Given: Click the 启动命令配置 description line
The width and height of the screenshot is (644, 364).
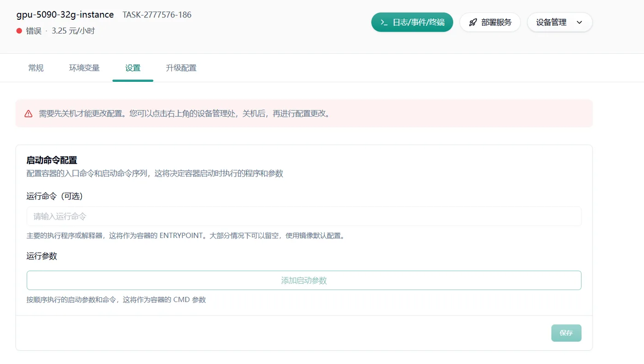Looking at the screenshot, I should tap(155, 173).
